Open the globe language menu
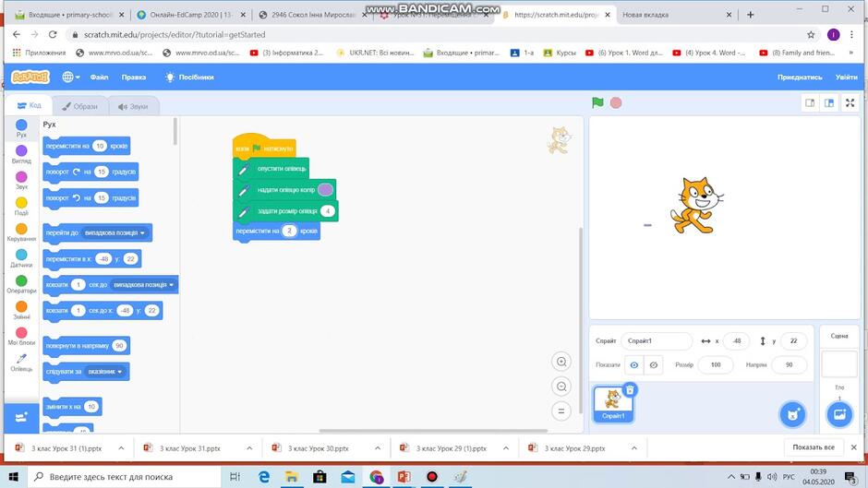 point(70,77)
